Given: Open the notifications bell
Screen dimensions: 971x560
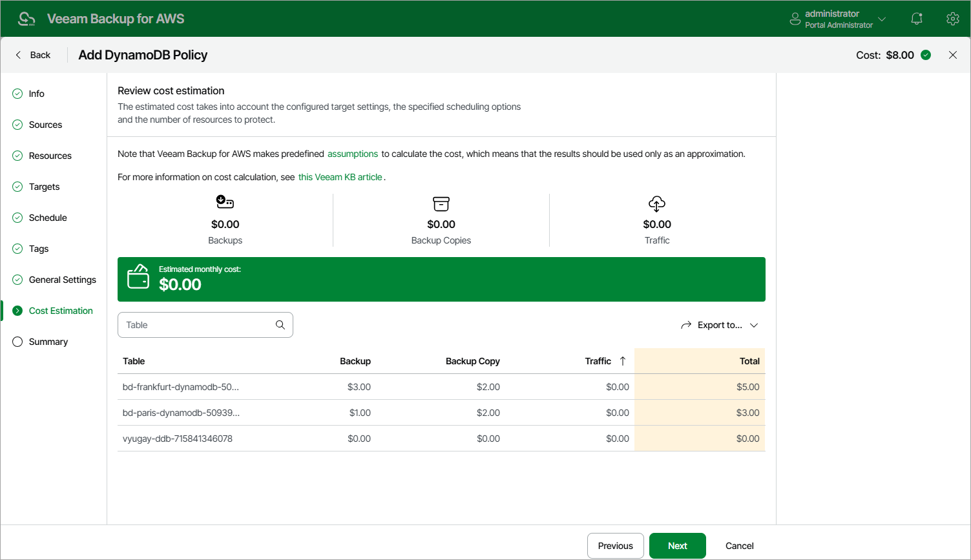Looking at the screenshot, I should (916, 19).
